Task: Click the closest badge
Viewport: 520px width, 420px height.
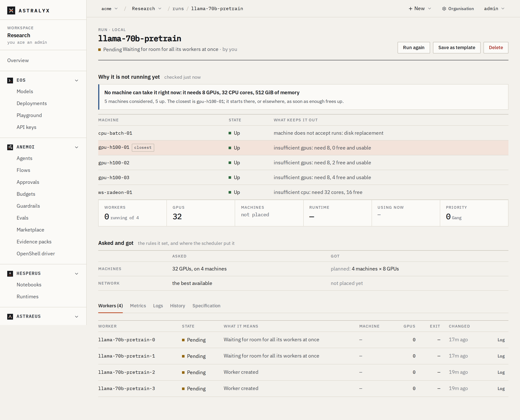Action: click(143, 148)
